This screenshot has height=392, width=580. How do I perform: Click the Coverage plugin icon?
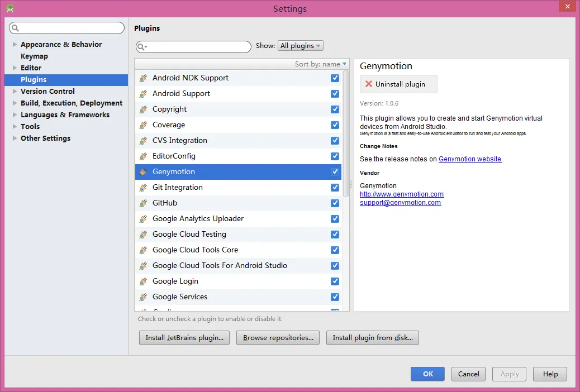(x=143, y=125)
